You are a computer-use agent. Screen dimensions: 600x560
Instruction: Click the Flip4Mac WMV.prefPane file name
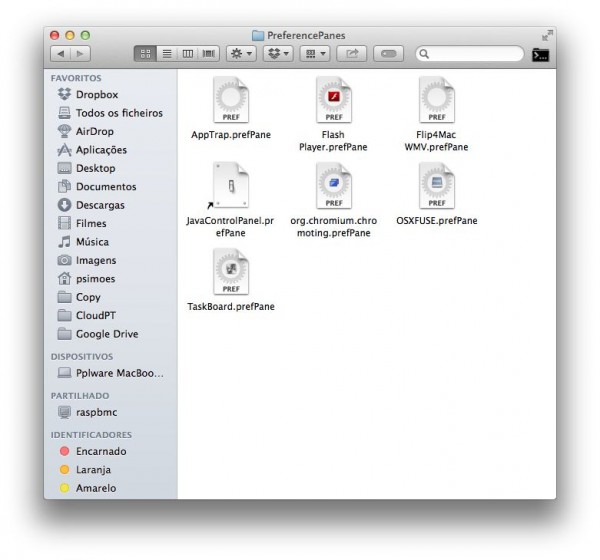[x=436, y=141]
